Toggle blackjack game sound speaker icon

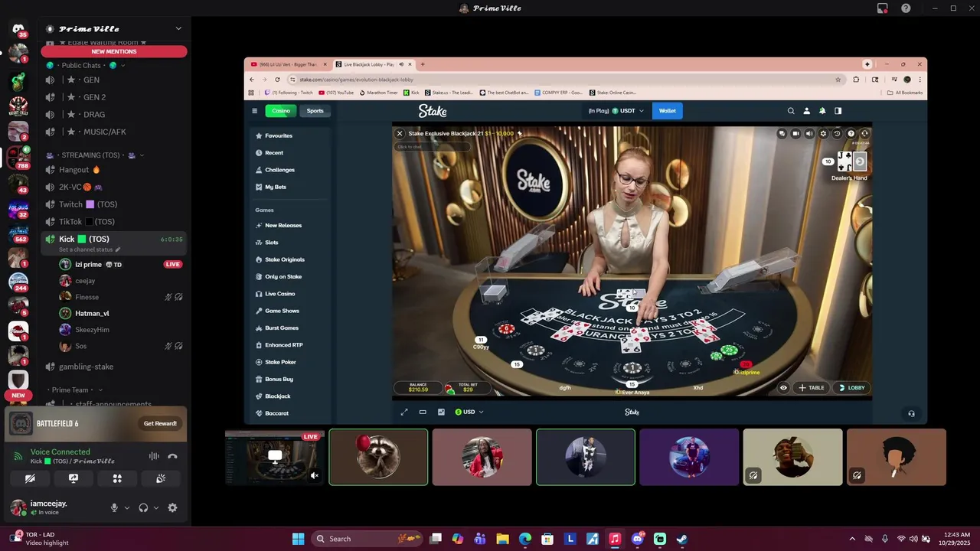(x=809, y=133)
